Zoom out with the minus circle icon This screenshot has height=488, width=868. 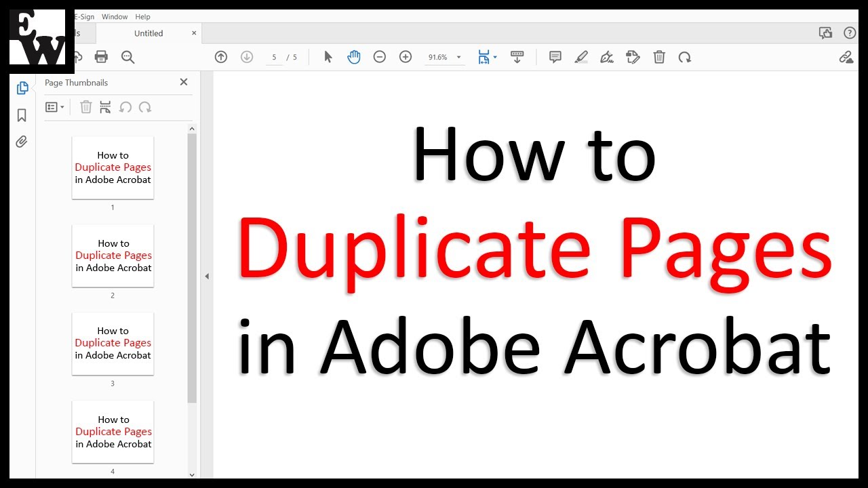click(x=380, y=57)
